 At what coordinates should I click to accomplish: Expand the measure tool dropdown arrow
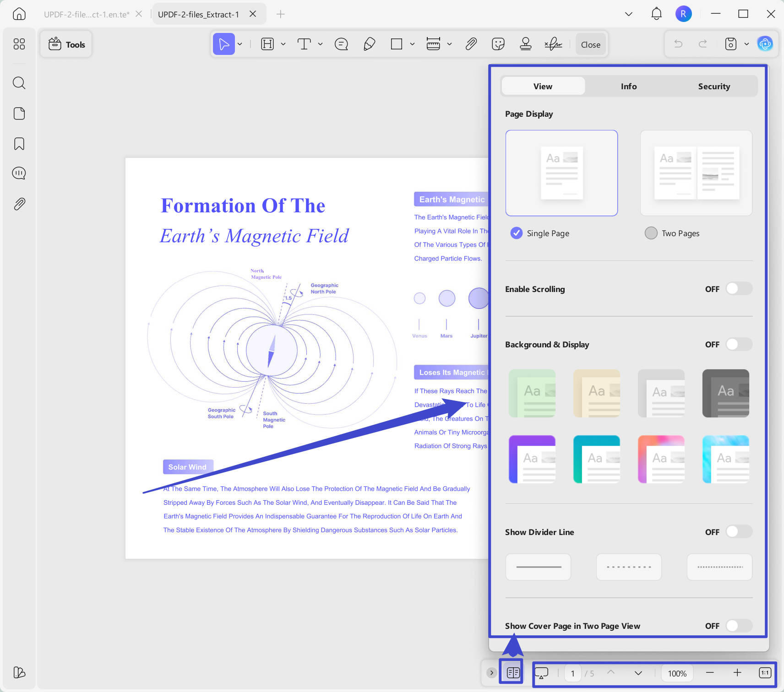tap(449, 44)
